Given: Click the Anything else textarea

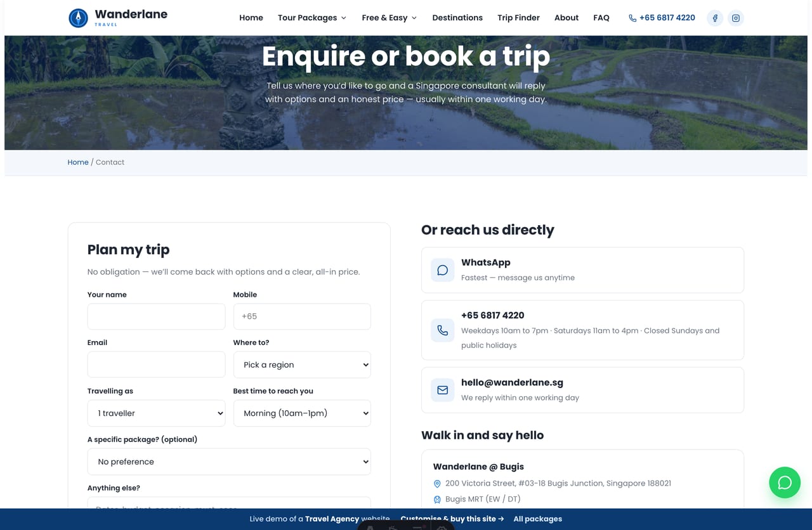Looking at the screenshot, I should point(229,503).
